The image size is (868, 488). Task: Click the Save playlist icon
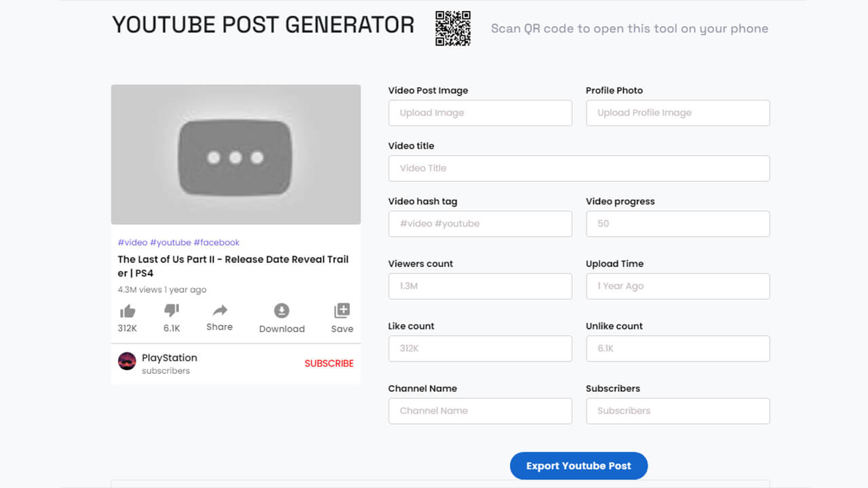341,310
